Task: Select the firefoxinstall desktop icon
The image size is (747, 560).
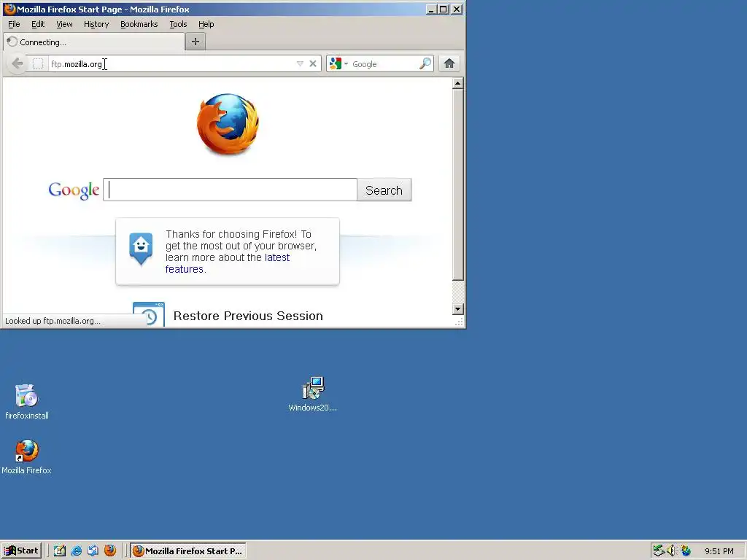Action: (27, 402)
